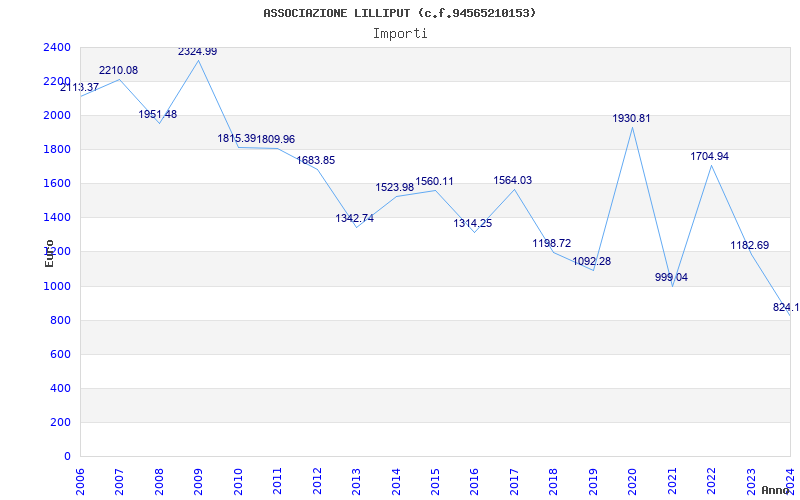Click data label 999.04
Image resolution: width=800 pixels, height=500 pixels.
coord(671,278)
